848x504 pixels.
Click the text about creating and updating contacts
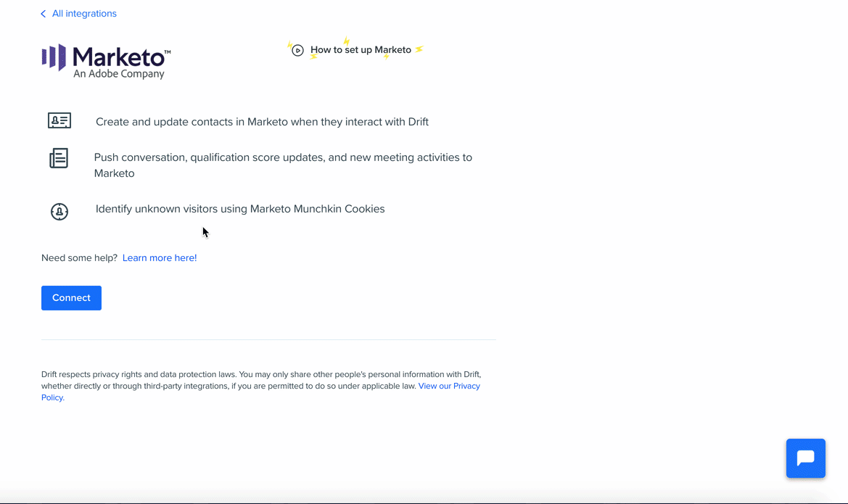[263, 122]
